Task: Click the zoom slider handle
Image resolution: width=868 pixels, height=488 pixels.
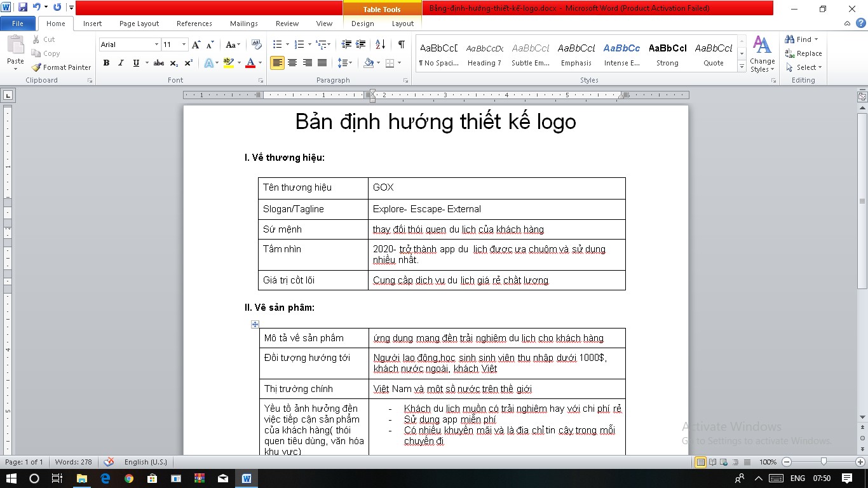Action: coord(824,462)
